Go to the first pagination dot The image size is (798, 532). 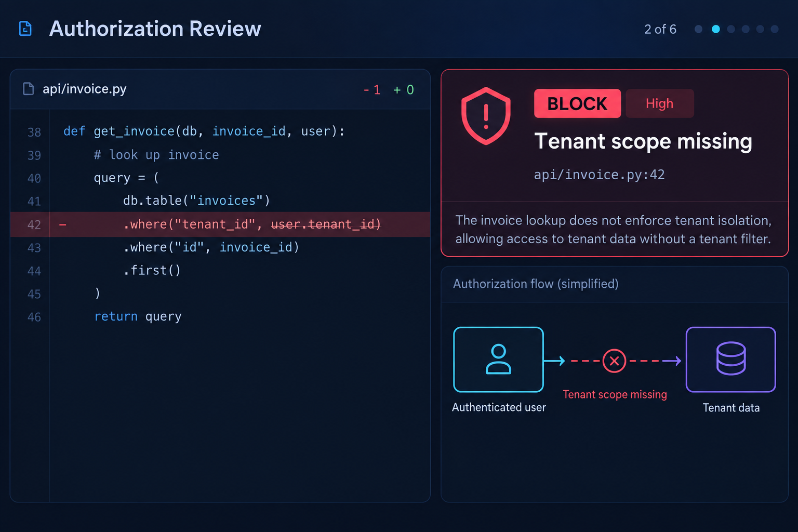(698, 29)
